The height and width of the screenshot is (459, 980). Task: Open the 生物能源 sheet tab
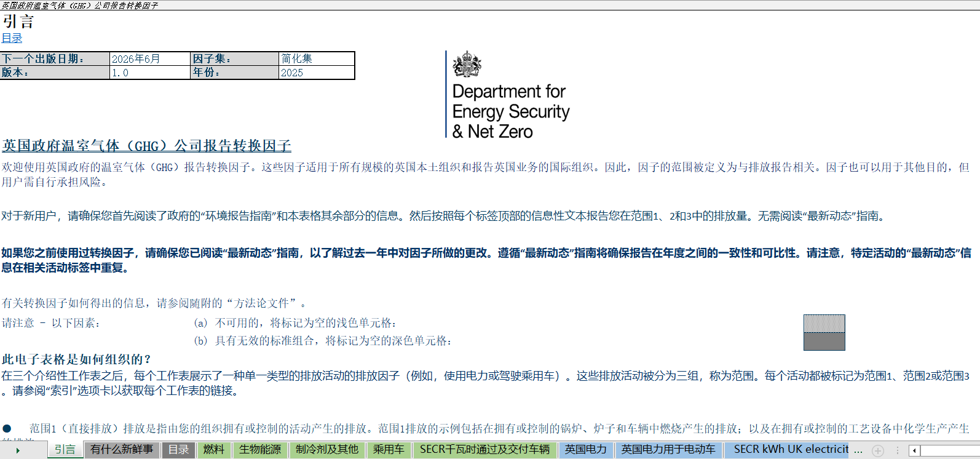click(x=260, y=450)
